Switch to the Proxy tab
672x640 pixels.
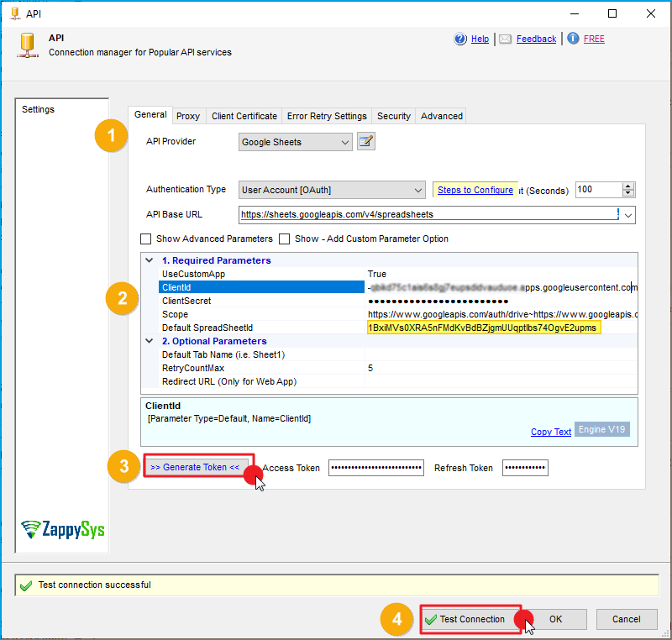pos(188,116)
